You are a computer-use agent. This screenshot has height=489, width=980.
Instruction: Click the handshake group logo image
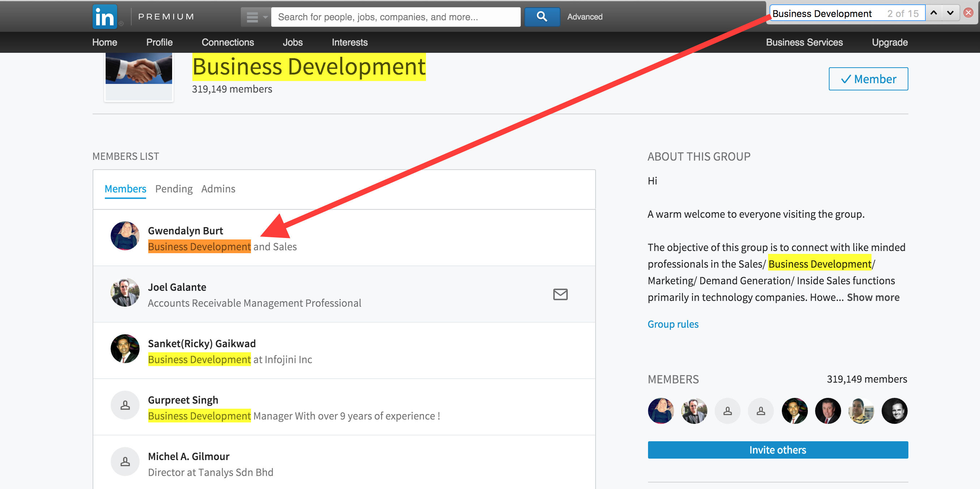click(139, 68)
